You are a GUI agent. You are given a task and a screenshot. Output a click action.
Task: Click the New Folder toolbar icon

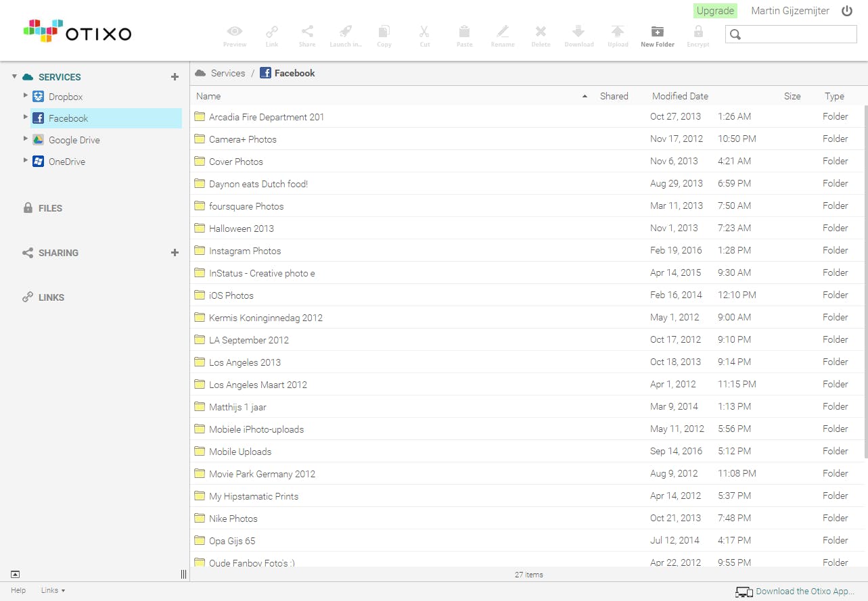point(657,32)
